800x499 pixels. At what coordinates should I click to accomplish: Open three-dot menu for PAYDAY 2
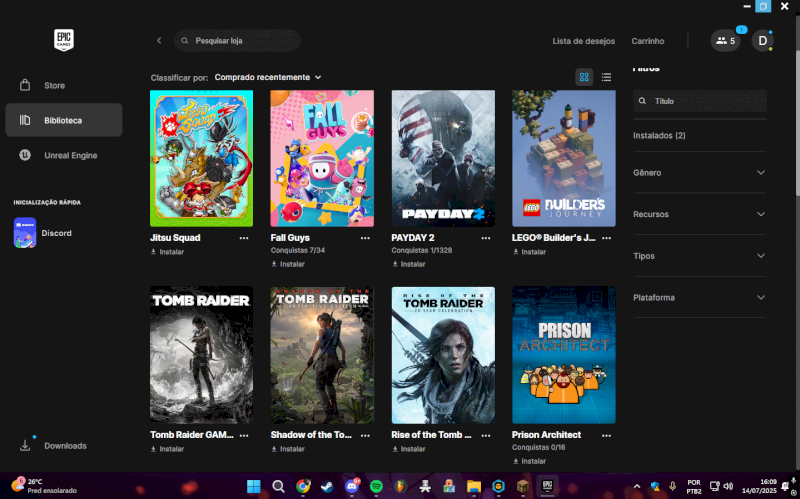tap(486, 238)
